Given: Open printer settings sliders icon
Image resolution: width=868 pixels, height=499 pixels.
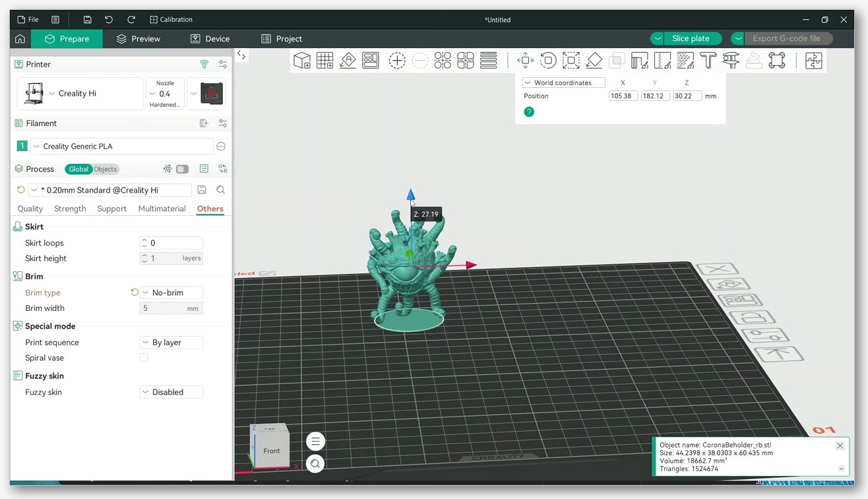Looking at the screenshot, I should 223,64.
